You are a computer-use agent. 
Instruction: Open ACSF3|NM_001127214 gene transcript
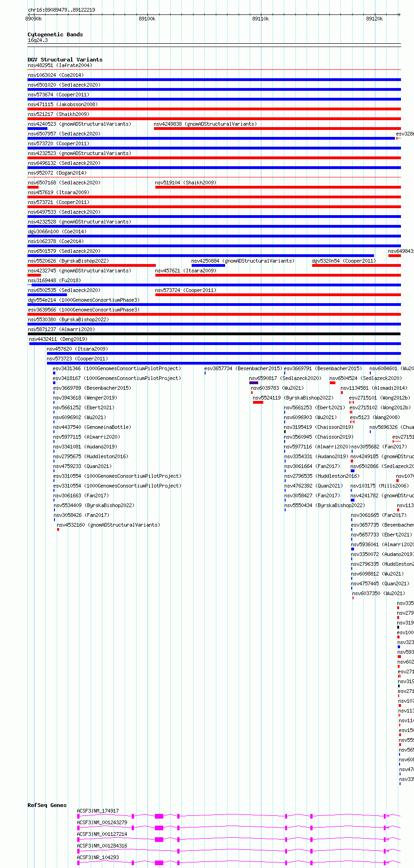(x=102, y=834)
